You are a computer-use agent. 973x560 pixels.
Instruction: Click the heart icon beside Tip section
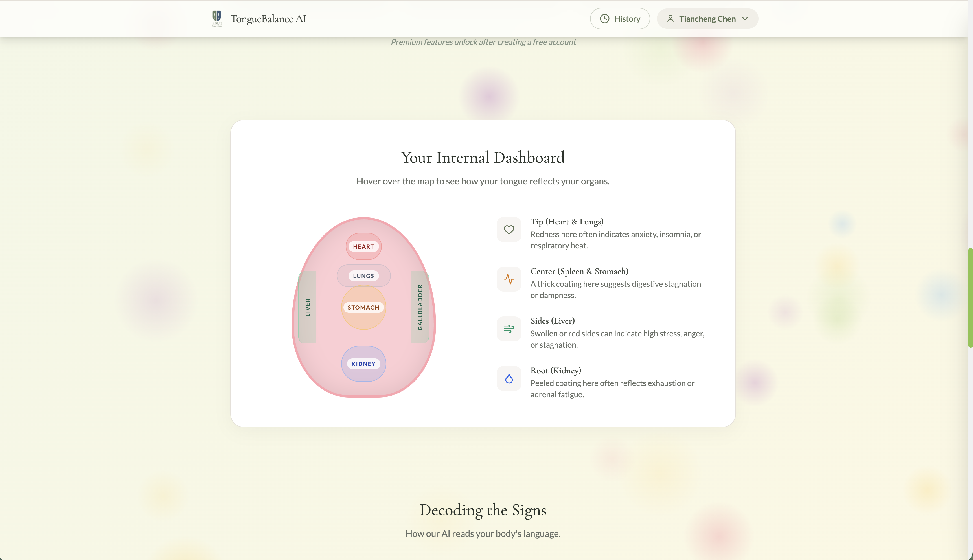pyautogui.click(x=509, y=230)
